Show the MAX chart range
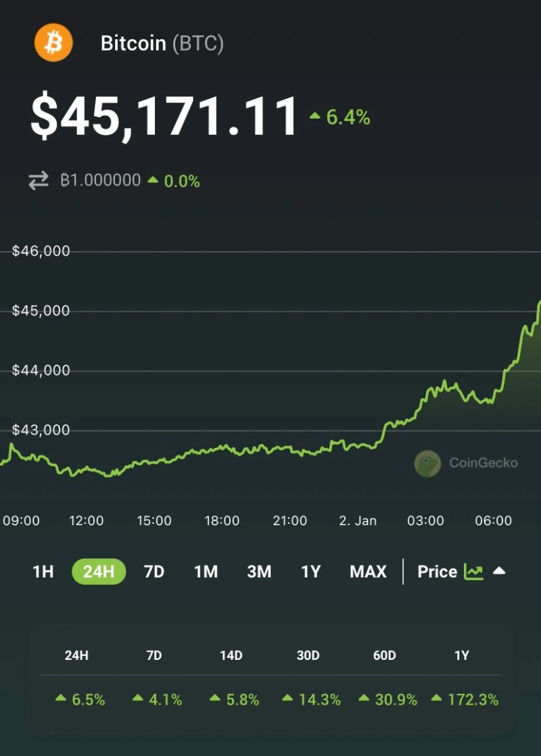 coord(368,572)
